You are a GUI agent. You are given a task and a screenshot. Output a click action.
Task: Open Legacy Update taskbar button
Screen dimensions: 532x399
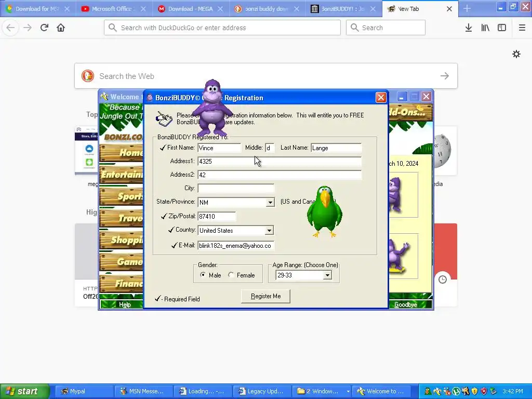(x=262, y=391)
